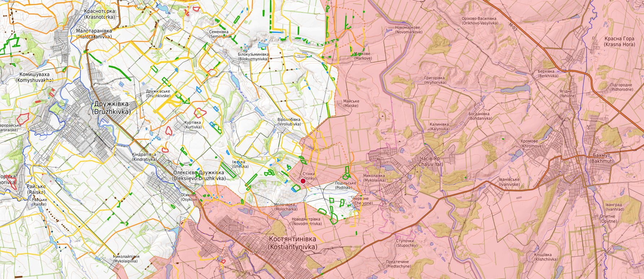This screenshot has width=644, height=279.
Task: Select the Майське (Maiske) label
Action: tap(351, 103)
